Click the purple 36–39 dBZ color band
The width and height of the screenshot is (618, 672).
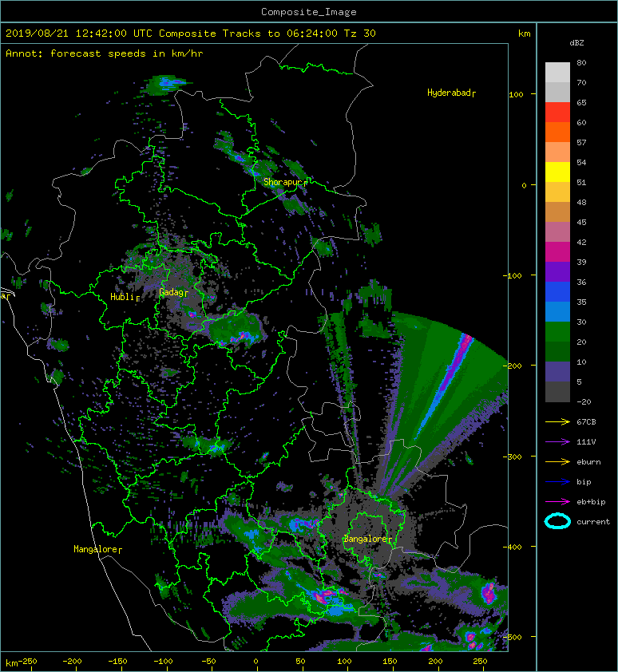pos(557,272)
